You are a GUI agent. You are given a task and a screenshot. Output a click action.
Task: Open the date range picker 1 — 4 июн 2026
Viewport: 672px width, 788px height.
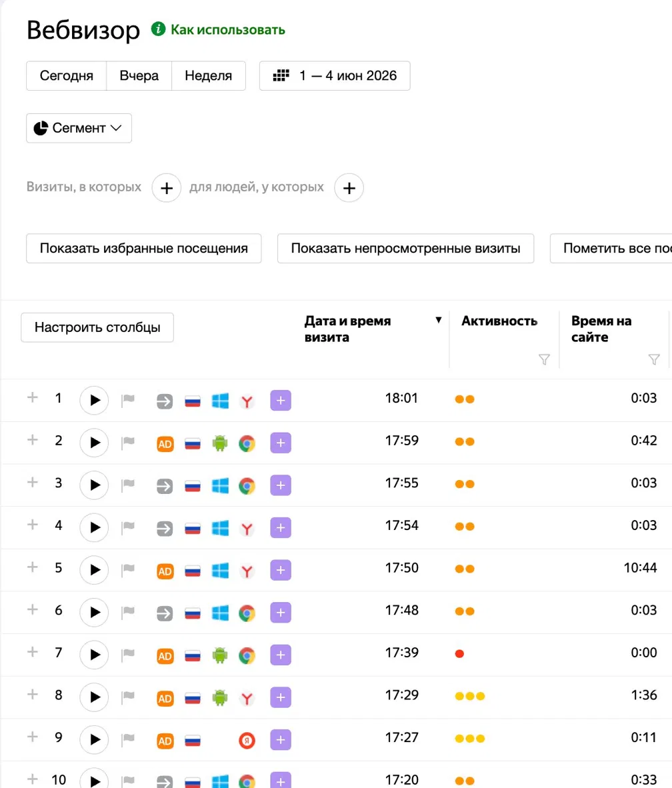tap(335, 76)
